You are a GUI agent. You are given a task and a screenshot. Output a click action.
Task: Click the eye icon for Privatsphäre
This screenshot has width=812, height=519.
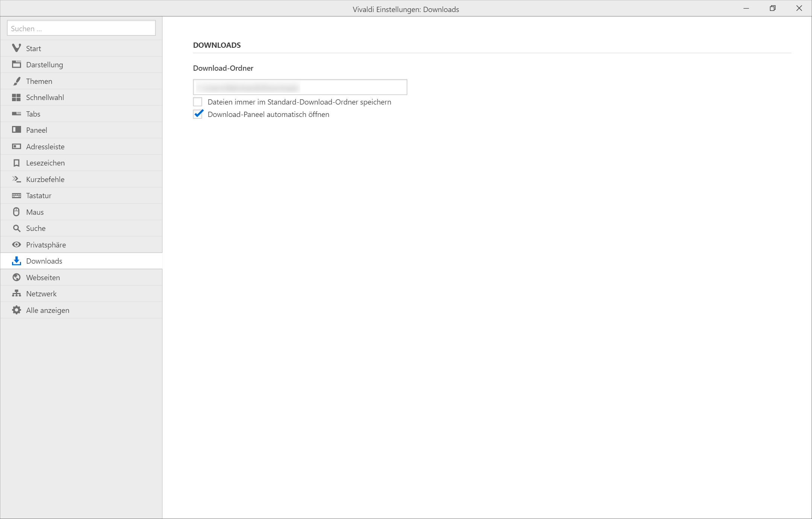(x=16, y=245)
